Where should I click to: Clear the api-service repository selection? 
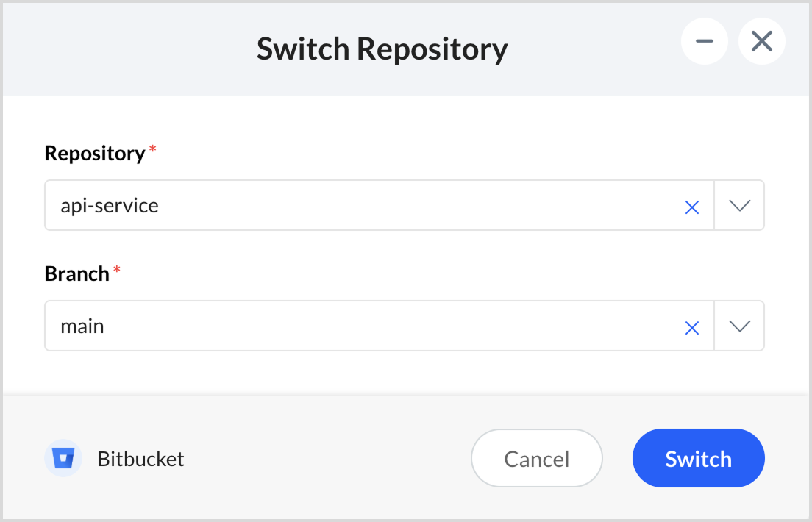tap(691, 208)
